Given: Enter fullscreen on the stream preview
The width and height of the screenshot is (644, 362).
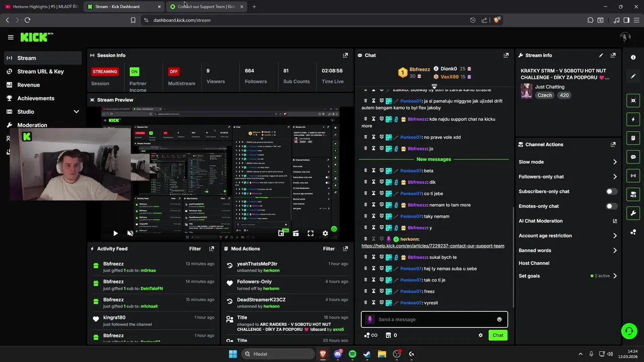Looking at the screenshot, I should click(310, 233).
